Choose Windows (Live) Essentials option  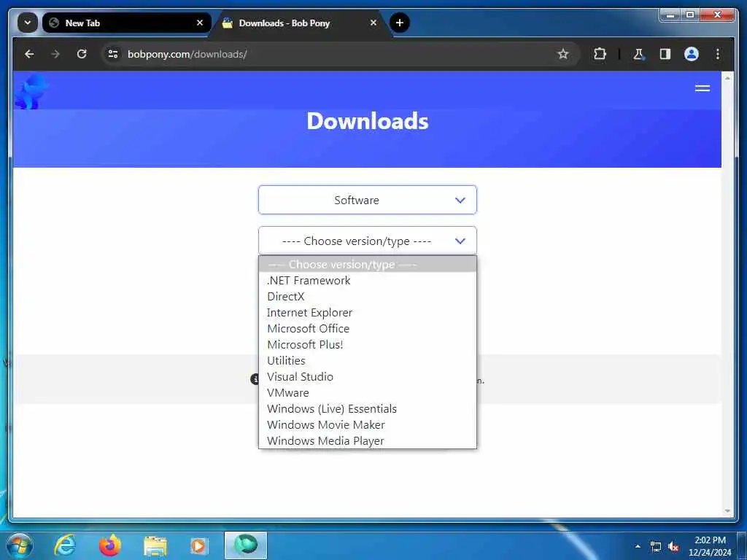(368, 409)
